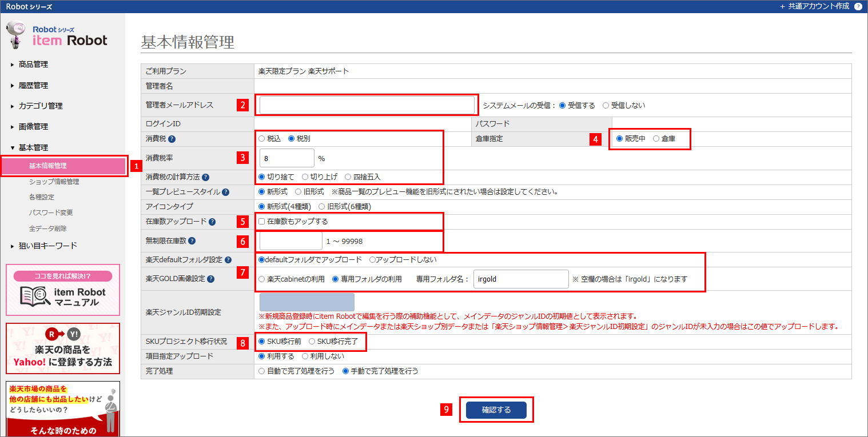Click help icon beside 消費税 label
The width and height of the screenshot is (868, 437).
click(172, 139)
